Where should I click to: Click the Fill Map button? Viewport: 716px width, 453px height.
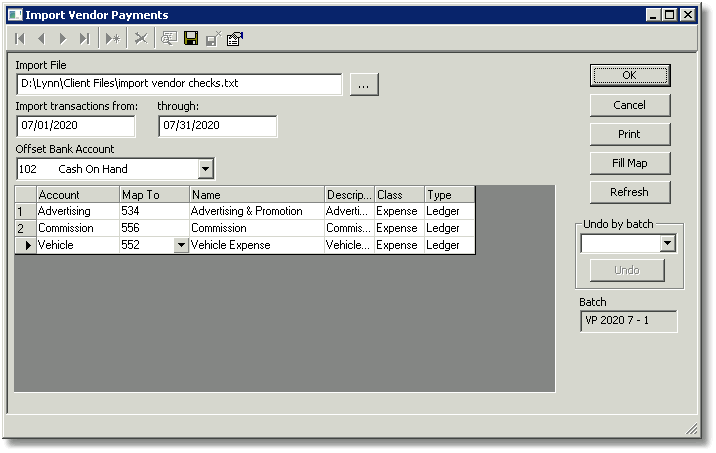(x=630, y=163)
